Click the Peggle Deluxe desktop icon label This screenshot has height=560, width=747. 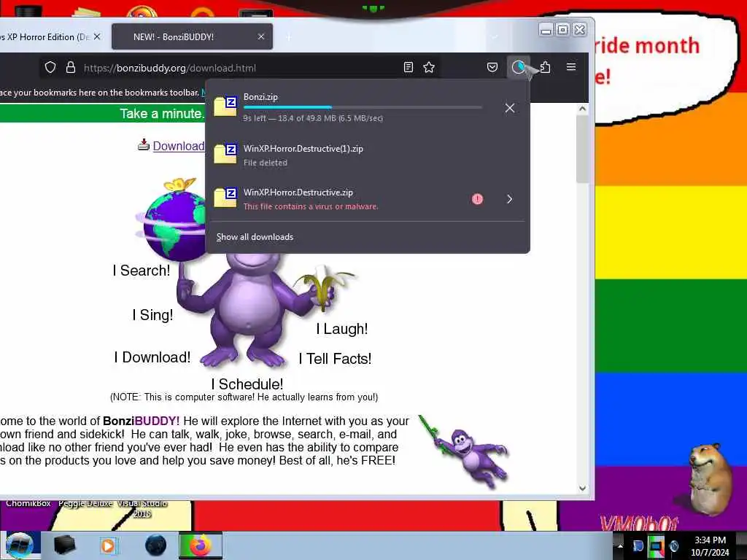[x=85, y=503]
